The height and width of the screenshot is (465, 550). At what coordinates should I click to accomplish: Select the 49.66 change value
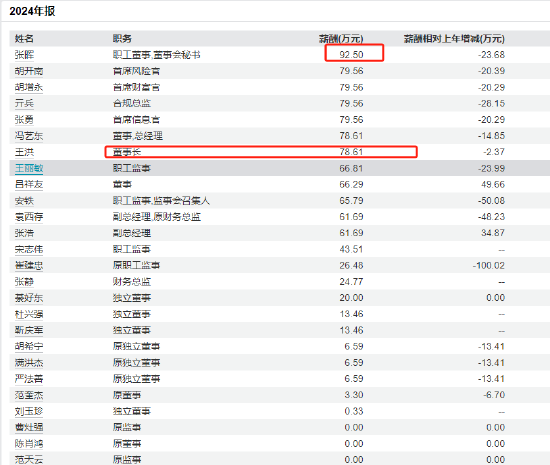(493, 184)
